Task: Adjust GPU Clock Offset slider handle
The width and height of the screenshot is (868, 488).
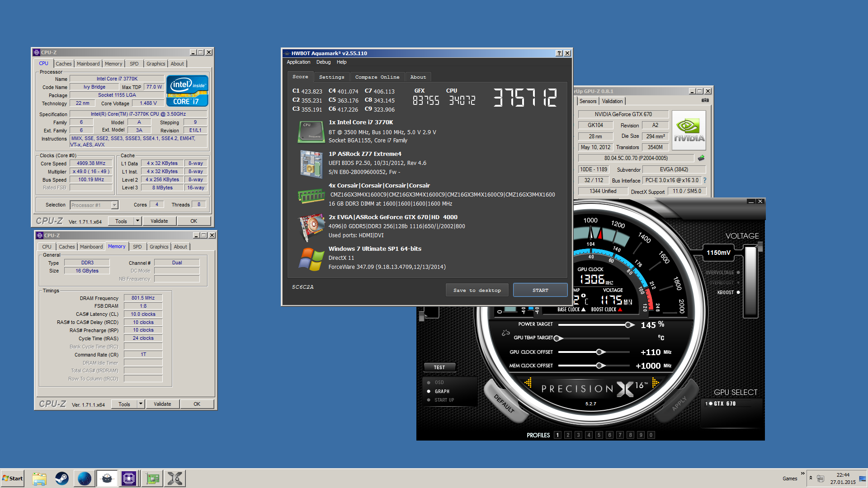Action: [599, 352]
